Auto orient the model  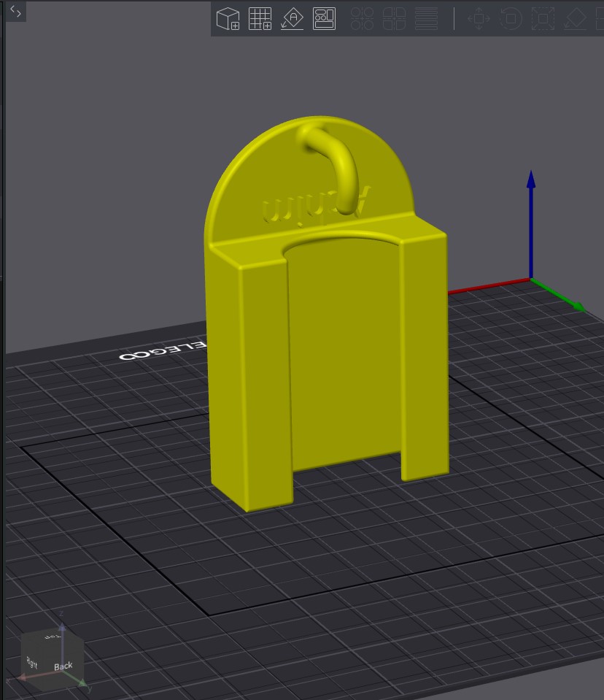[293, 19]
